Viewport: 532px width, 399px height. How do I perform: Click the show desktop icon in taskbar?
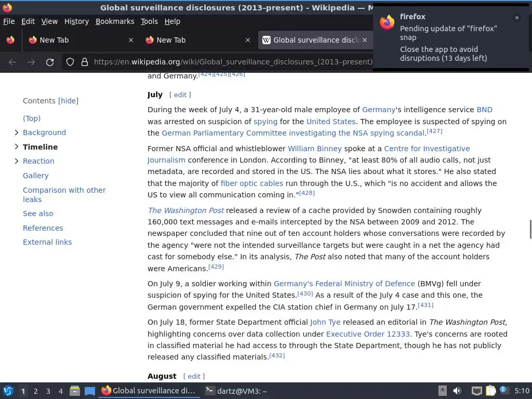point(89,391)
